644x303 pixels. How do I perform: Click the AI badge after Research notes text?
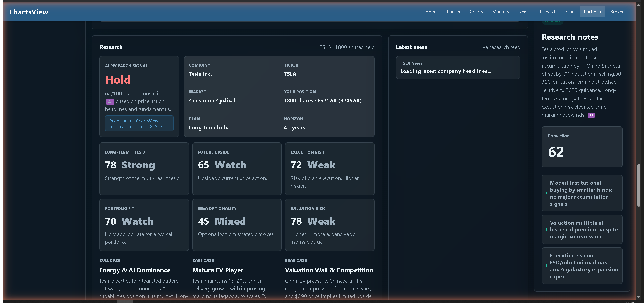coord(591,115)
